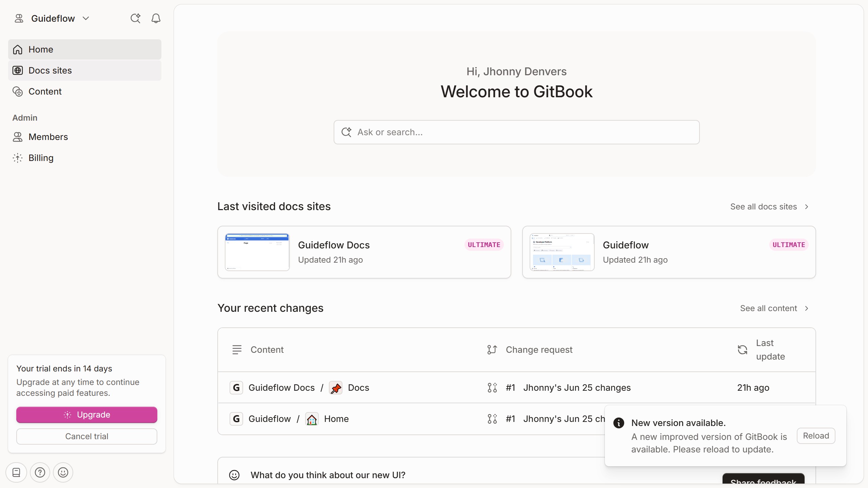Click change request icon in Home row
This screenshot has width=868, height=488.
click(x=492, y=419)
